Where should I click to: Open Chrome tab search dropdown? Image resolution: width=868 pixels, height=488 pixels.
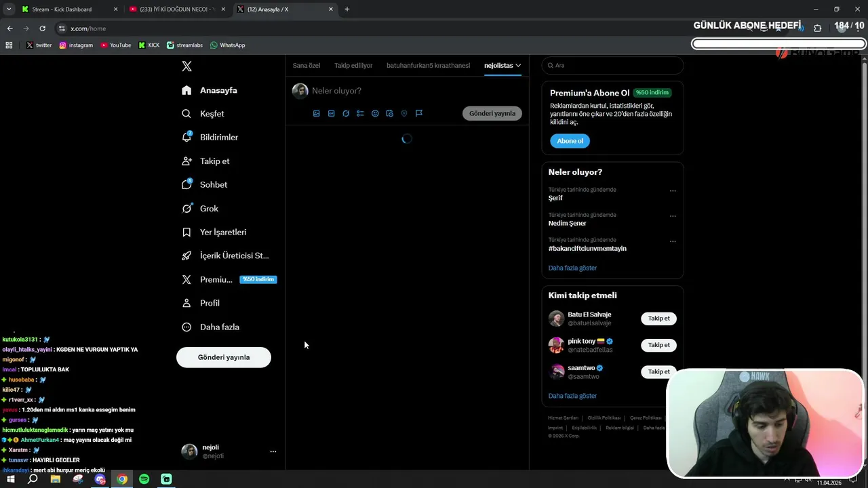pos(9,9)
